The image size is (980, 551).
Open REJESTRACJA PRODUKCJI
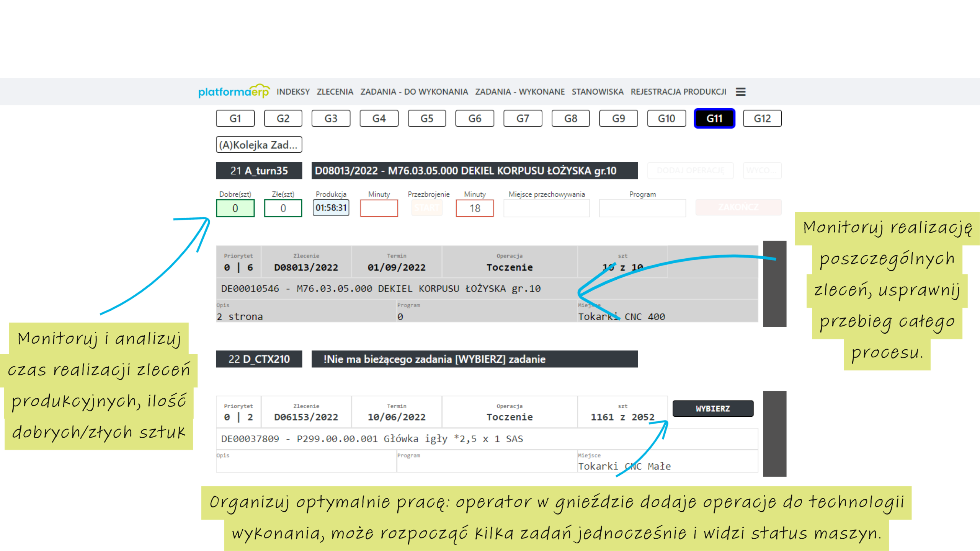[678, 92]
